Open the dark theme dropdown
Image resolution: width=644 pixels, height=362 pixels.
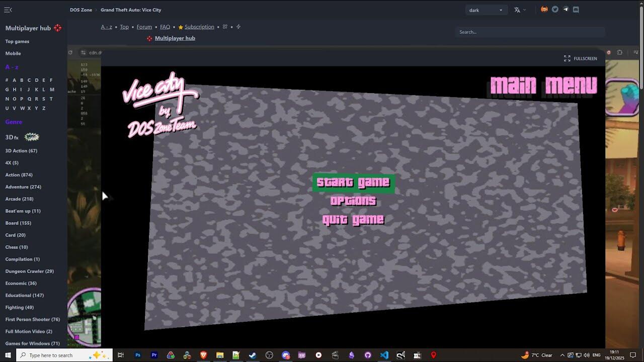tap(486, 10)
